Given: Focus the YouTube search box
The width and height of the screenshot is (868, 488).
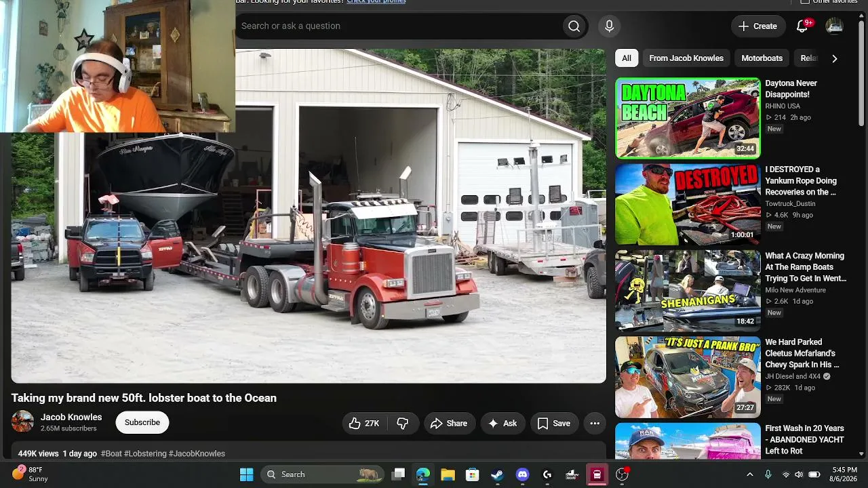Looking at the screenshot, I should tap(399, 26).
